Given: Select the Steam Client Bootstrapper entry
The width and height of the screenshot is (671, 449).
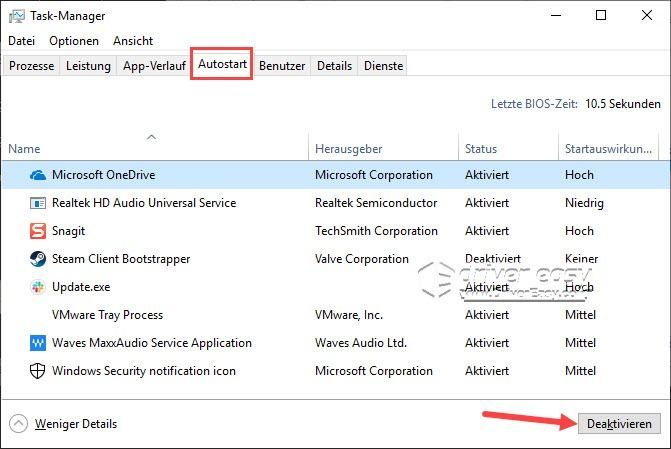Looking at the screenshot, I should click(x=121, y=259).
